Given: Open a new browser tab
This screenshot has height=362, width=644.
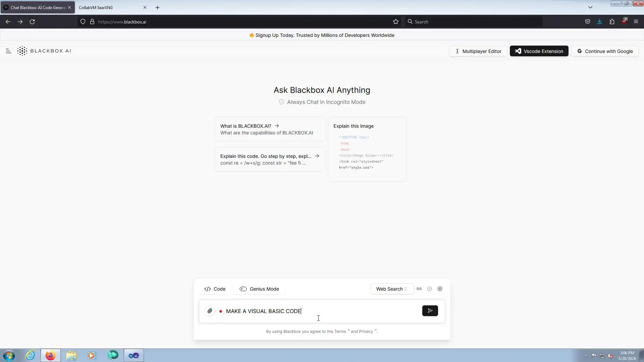Looking at the screenshot, I should [157, 7].
